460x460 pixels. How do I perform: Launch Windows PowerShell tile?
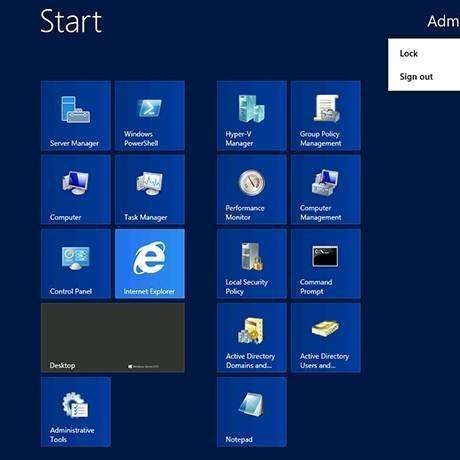click(150, 115)
